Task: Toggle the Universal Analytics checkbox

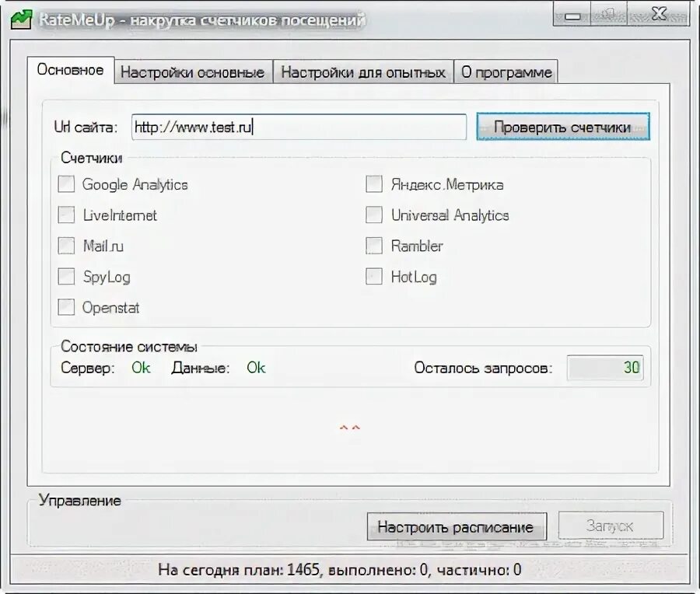Action: click(374, 215)
